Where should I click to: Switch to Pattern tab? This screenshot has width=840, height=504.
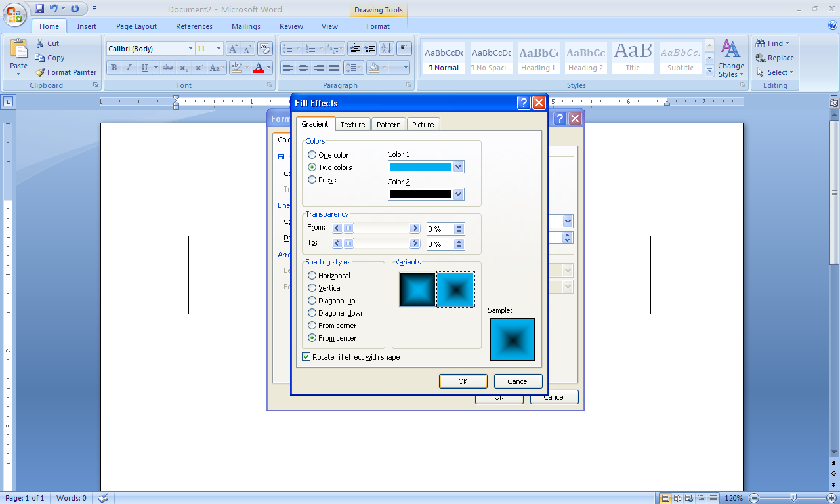388,125
